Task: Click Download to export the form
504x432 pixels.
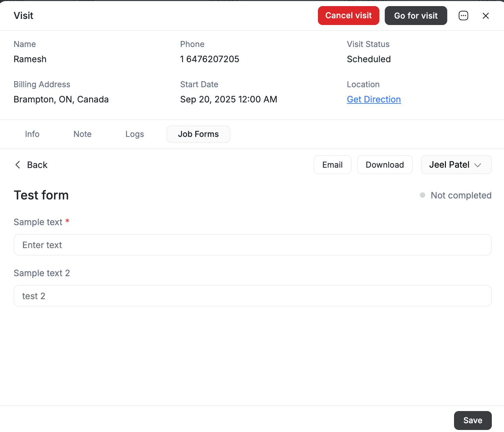Action: click(385, 165)
